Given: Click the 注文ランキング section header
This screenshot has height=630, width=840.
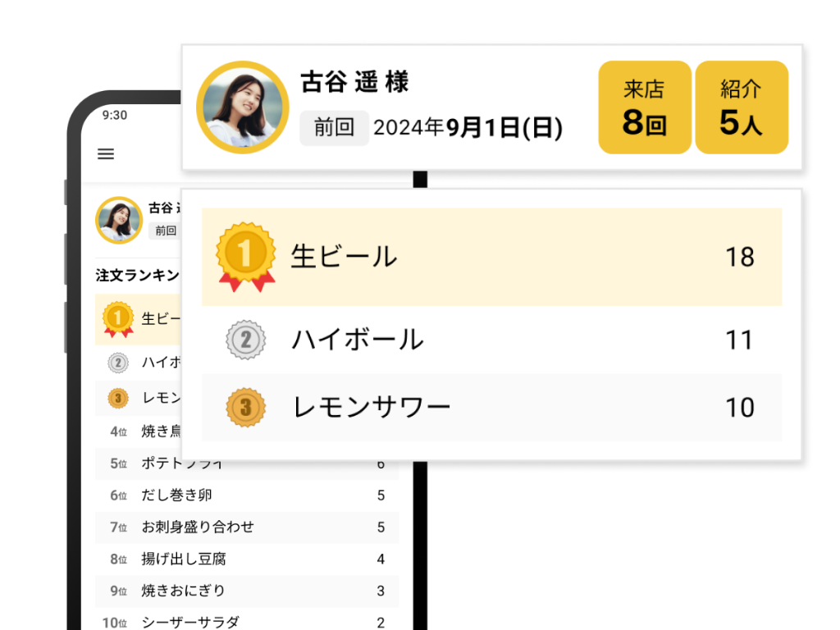Looking at the screenshot, I should coord(138,276).
